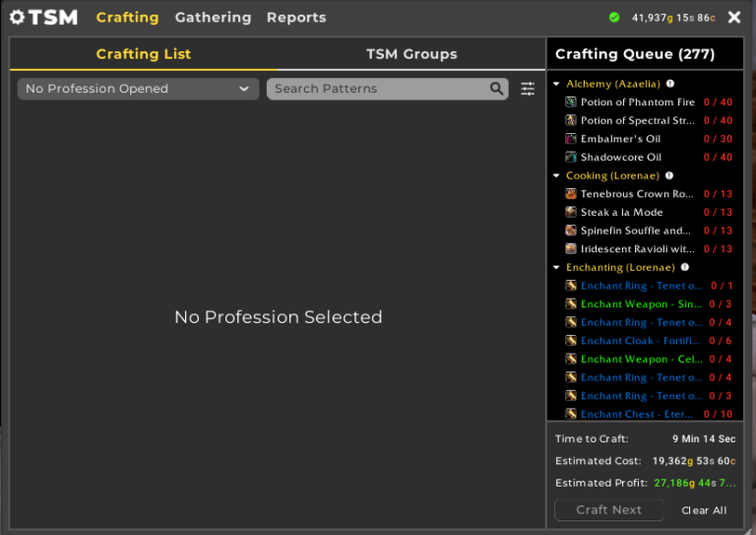The height and width of the screenshot is (535, 756).
Task: Click Estimated Cost value 19,362g
Action: pyautogui.click(x=694, y=461)
